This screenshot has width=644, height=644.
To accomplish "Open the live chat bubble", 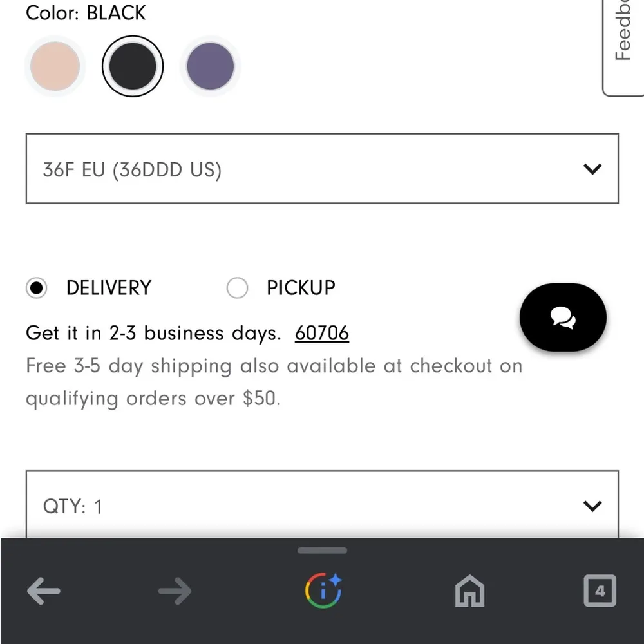I will click(x=563, y=317).
